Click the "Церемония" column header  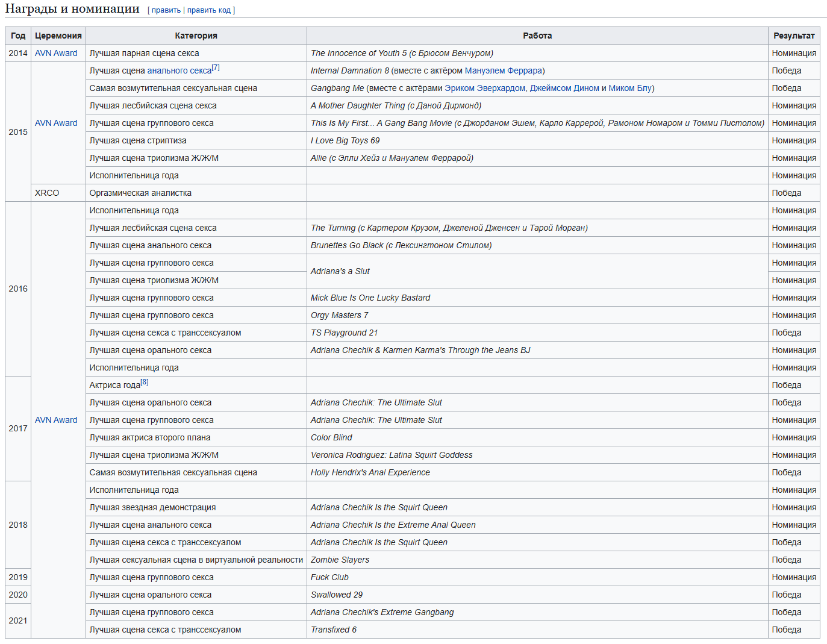coord(58,36)
